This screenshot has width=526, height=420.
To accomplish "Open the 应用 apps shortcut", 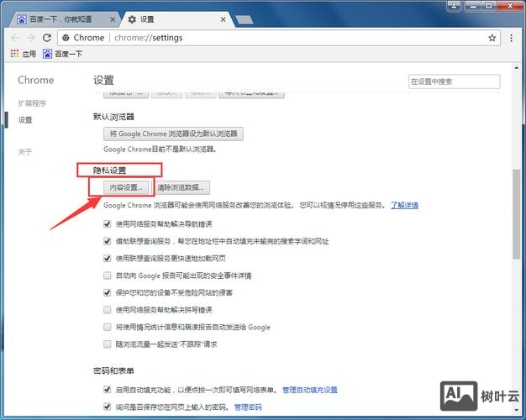I will [24, 54].
